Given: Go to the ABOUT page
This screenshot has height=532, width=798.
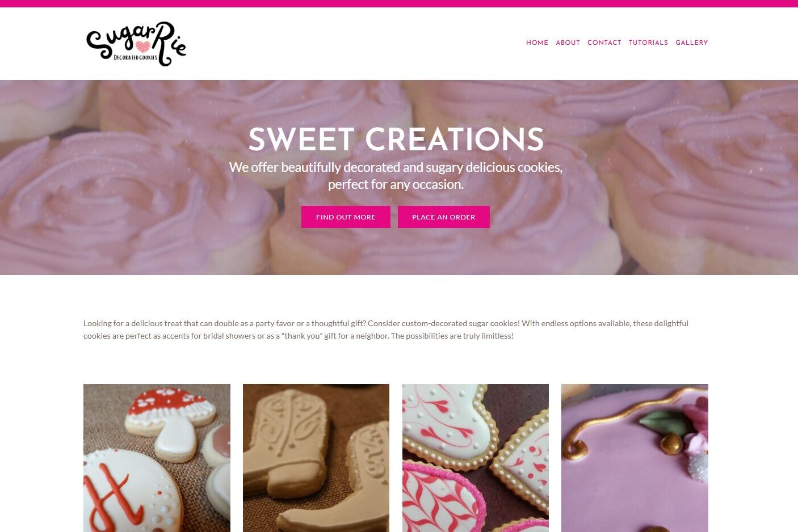Looking at the screenshot, I should (x=568, y=43).
